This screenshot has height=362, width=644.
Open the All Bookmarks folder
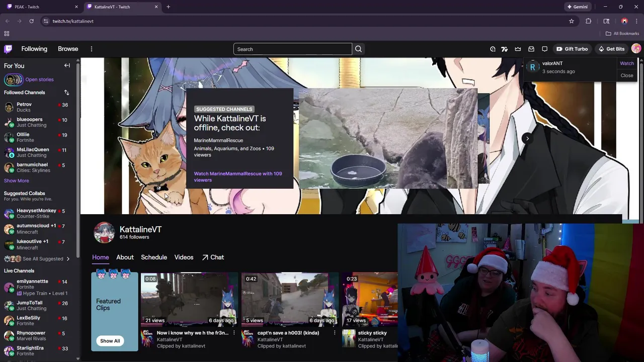point(622,34)
